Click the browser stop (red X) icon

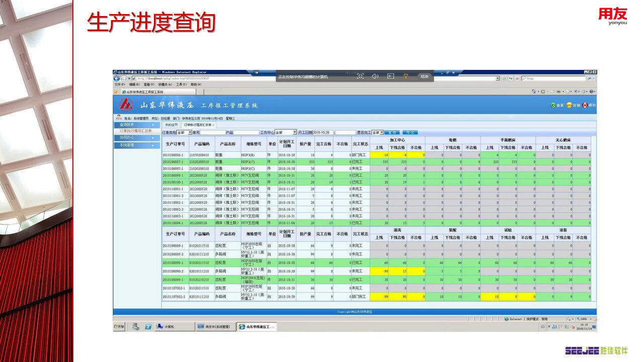(517, 78)
